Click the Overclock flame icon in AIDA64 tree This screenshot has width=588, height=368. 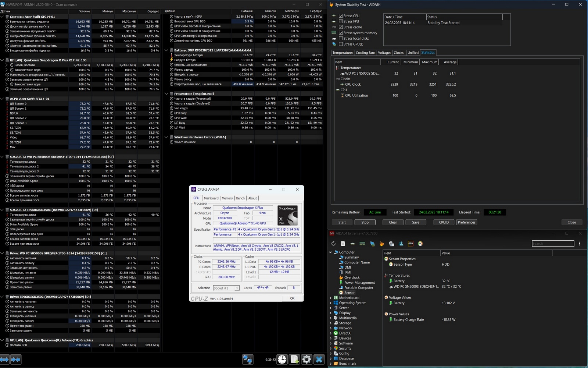click(x=341, y=277)
